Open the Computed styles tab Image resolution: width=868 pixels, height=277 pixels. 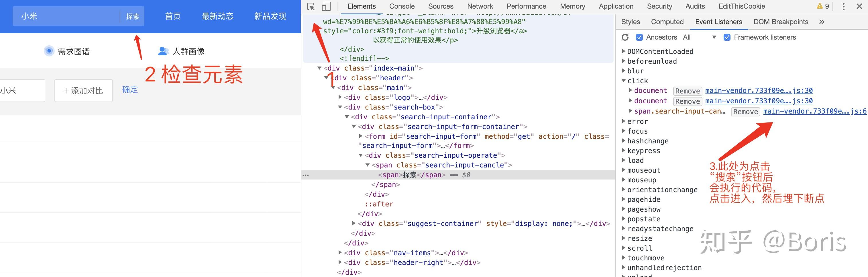[667, 22]
